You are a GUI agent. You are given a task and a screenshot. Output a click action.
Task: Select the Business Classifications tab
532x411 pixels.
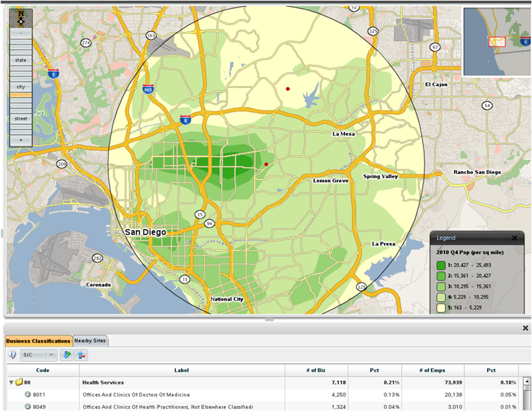[x=38, y=341]
